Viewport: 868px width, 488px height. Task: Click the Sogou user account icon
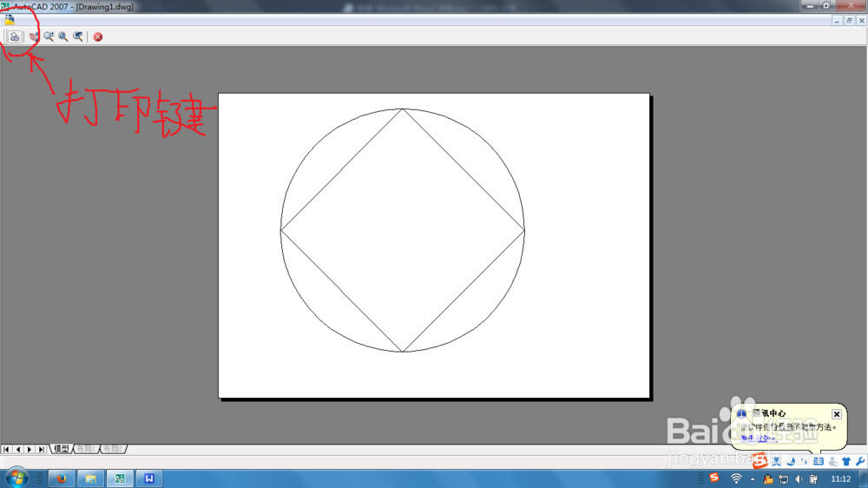832,461
